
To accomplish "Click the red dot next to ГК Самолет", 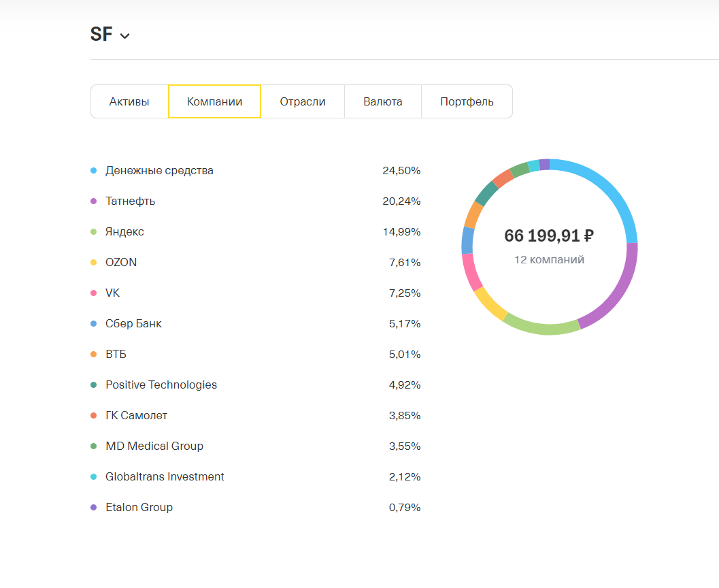I will coord(94,416).
